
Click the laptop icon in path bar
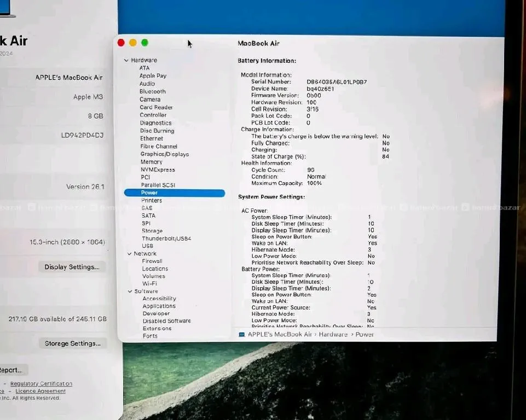242,334
